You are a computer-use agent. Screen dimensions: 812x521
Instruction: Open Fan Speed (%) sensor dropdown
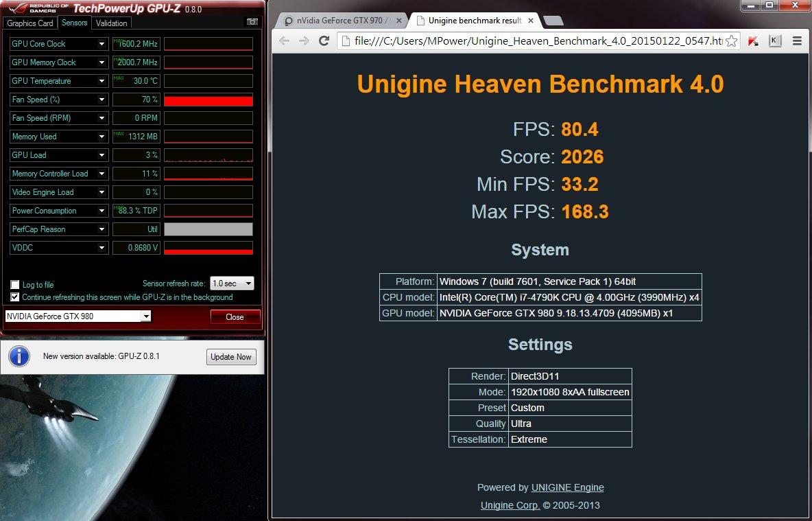pos(102,100)
